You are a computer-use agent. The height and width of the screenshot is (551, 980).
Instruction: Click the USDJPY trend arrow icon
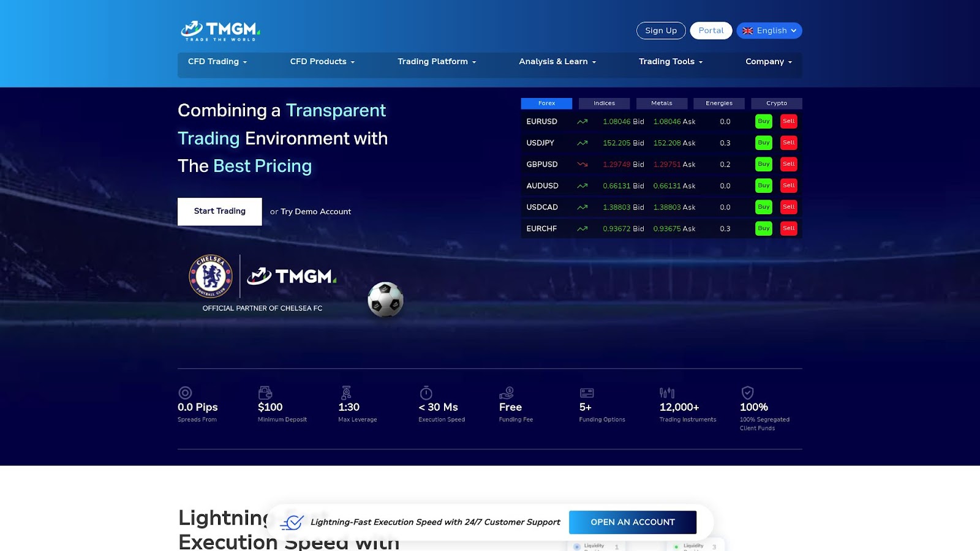tap(582, 143)
